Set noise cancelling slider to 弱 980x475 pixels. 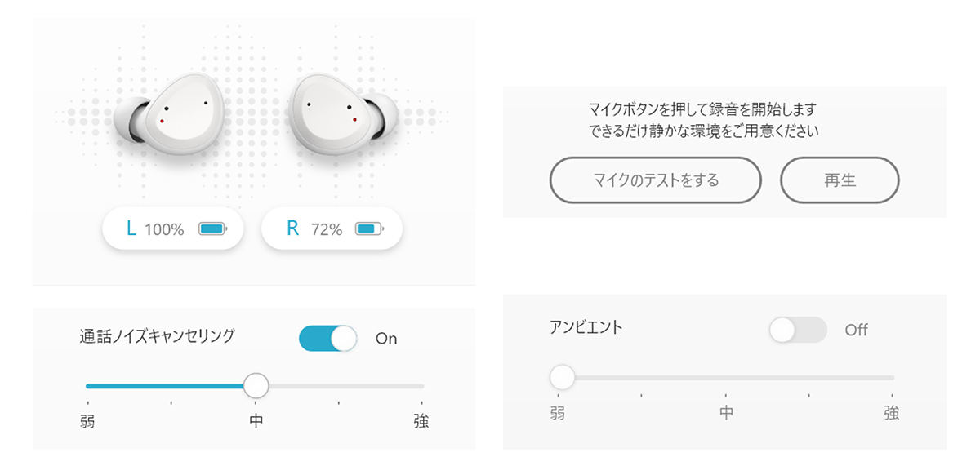pos(87,385)
